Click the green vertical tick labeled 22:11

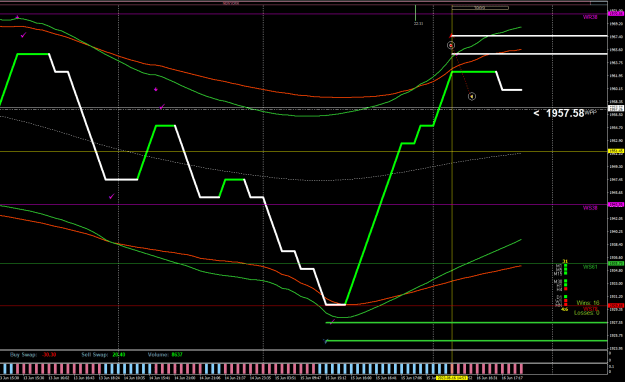click(x=415, y=13)
